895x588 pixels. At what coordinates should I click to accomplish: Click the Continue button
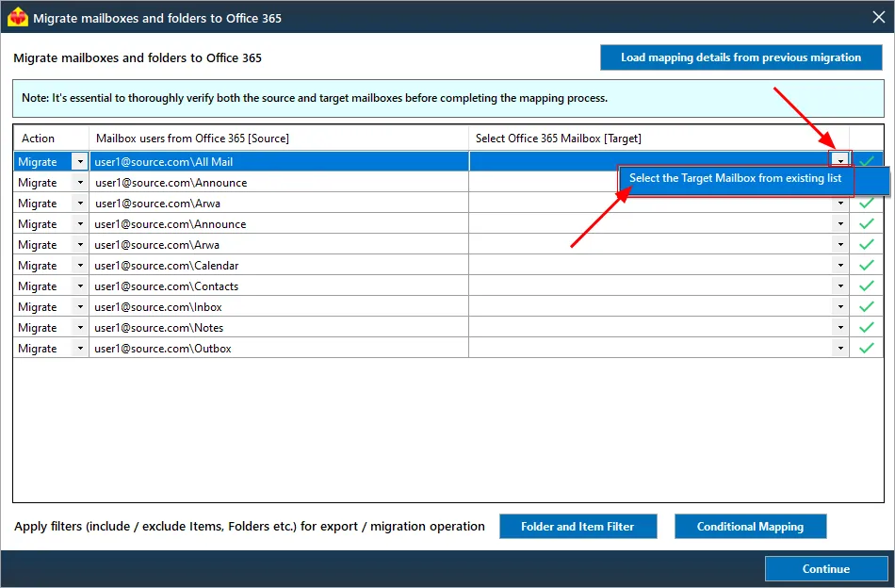coord(826,568)
